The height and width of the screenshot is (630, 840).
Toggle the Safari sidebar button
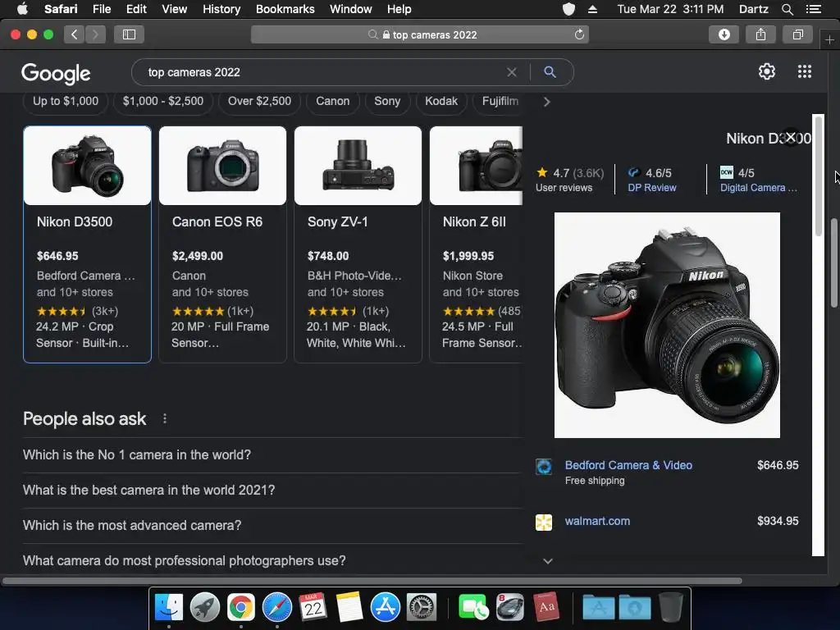pos(129,34)
